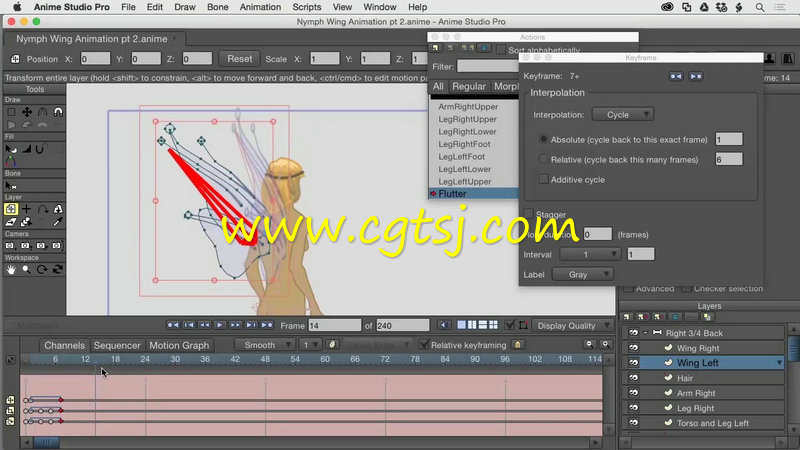Hide the Hair layer
The height and width of the screenshot is (450, 800).
pos(633,378)
